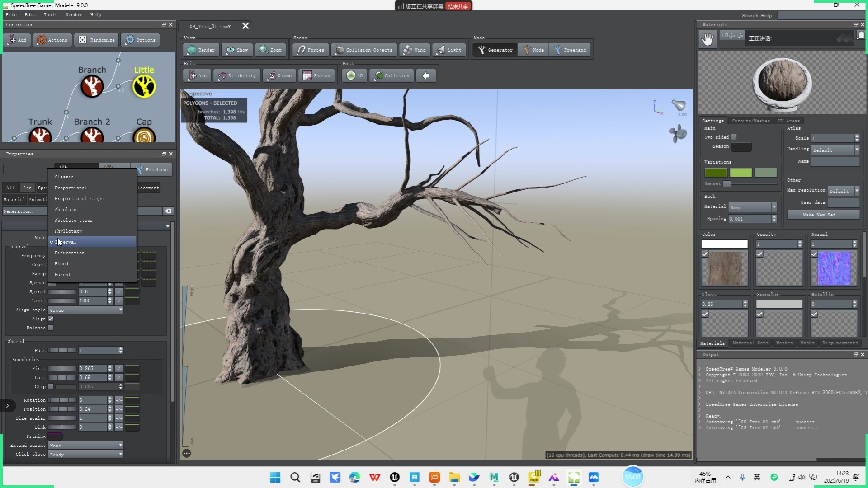The height and width of the screenshot is (488, 868).
Task: Open the Forces scene tool
Action: (311, 50)
